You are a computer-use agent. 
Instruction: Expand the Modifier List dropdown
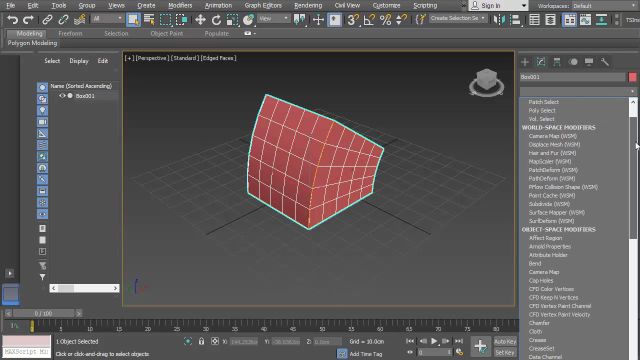(578, 91)
